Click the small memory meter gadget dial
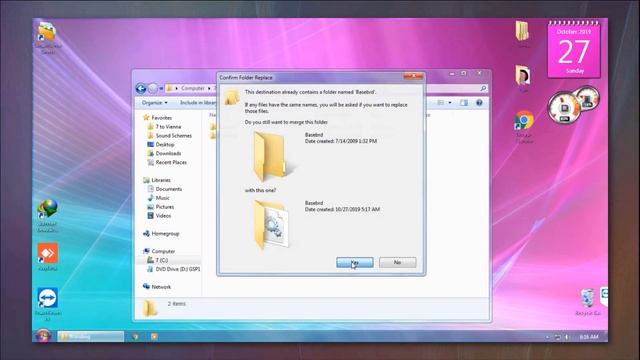 [x=587, y=98]
